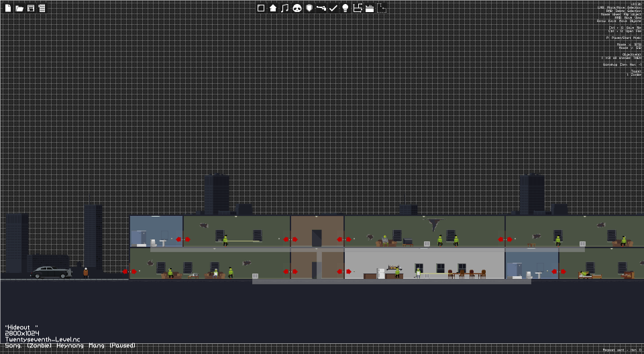Image resolution: width=644 pixels, height=354 pixels.
Task: Select the shield tool
Action: pyautogui.click(x=309, y=8)
